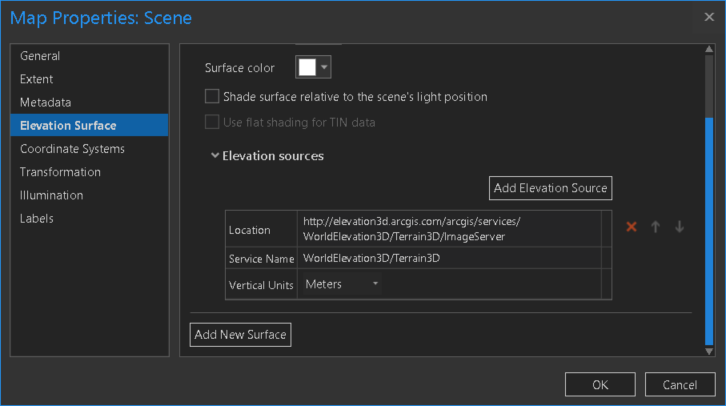Move elevation source down with arrow
Screen dimensions: 726x406
click(x=680, y=227)
